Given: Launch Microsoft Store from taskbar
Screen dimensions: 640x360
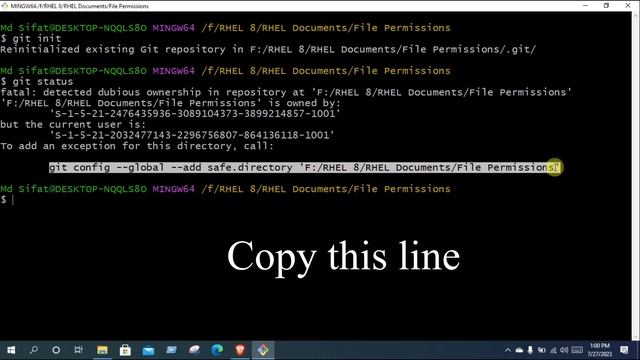Looking at the screenshot, I should click(125, 350).
